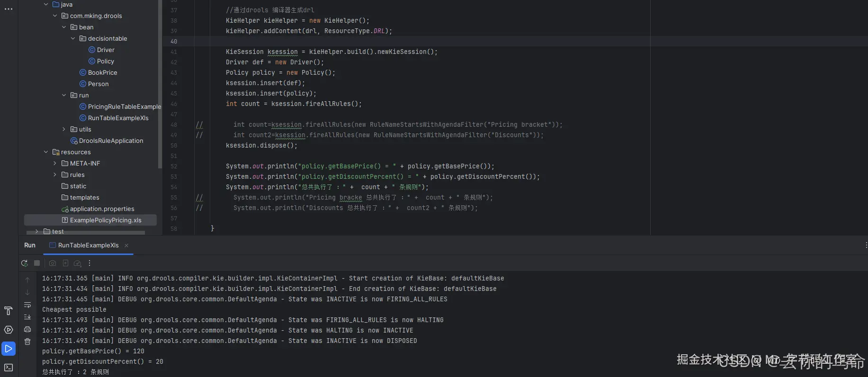The image size is (868, 377).
Task: Clear all console output with trash icon
Action: point(27,342)
